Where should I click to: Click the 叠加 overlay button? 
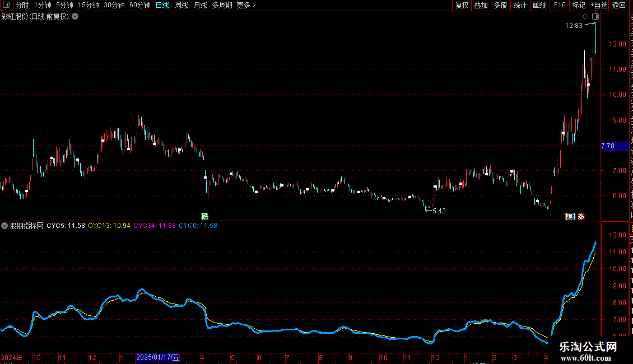point(481,5)
